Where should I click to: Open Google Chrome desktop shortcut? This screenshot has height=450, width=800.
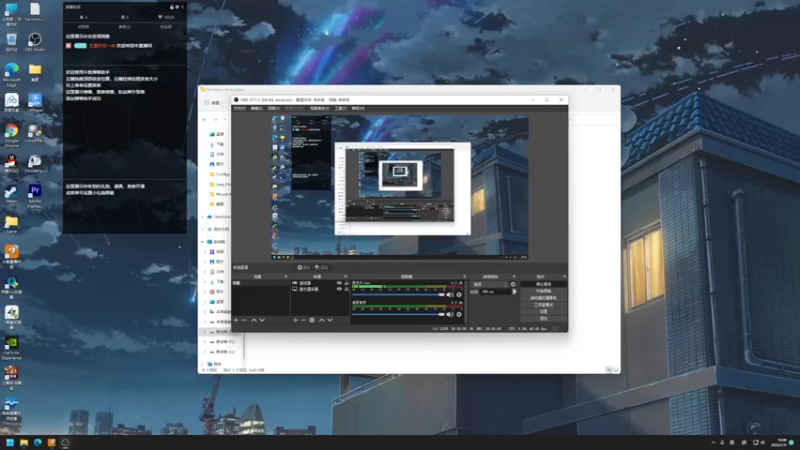tap(11, 135)
